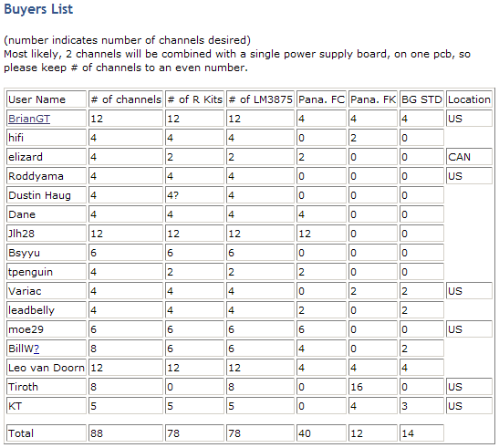Click the total channels value 88
499x448 pixels.
(x=126, y=433)
